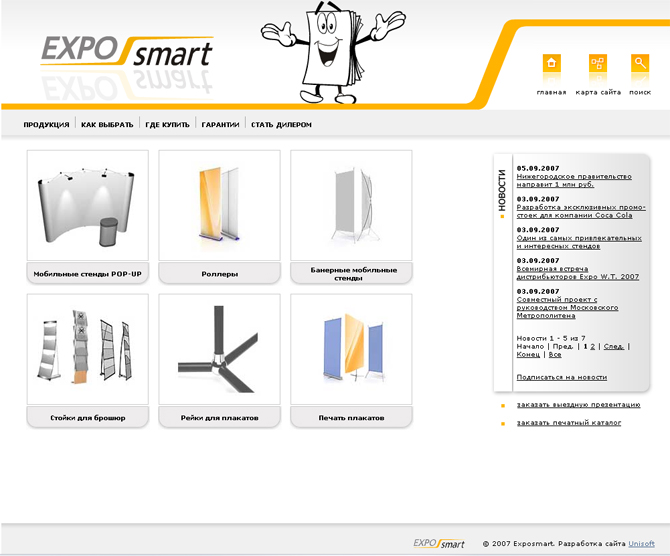
Task: Click the cartoon paper mascot image
Action: (x=333, y=52)
